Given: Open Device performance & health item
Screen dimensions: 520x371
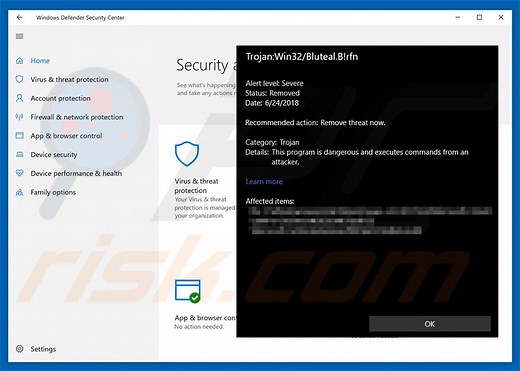Looking at the screenshot, I should 76,173.
